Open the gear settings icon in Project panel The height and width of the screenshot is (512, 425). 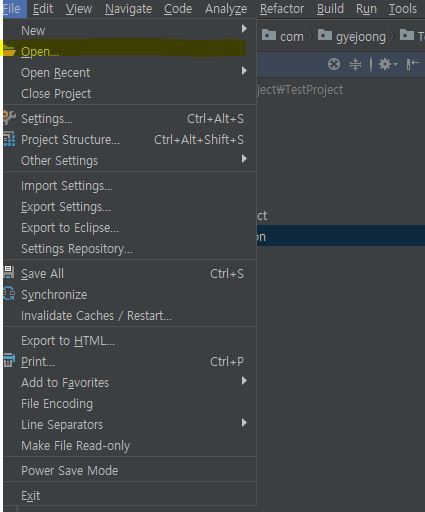pyautogui.click(x=388, y=64)
